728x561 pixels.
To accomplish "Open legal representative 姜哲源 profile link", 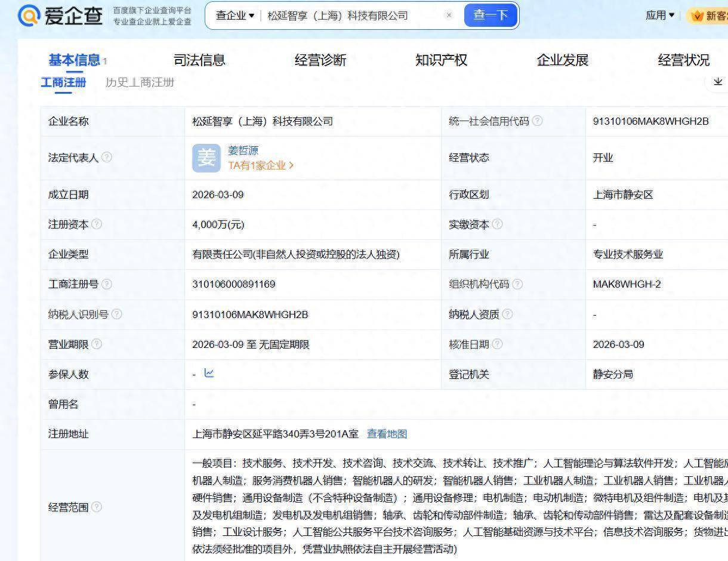I will click(x=243, y=150).
